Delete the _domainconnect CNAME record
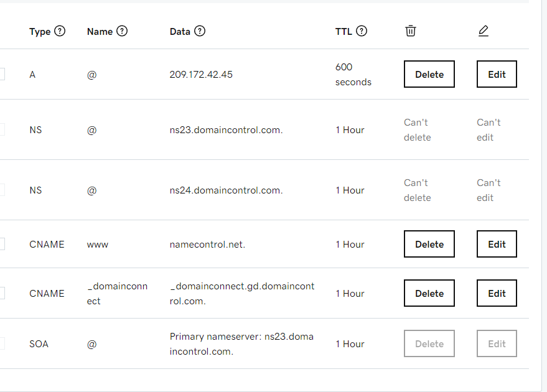The width and height of the screenshot is (547, 392). coord(429,293)
